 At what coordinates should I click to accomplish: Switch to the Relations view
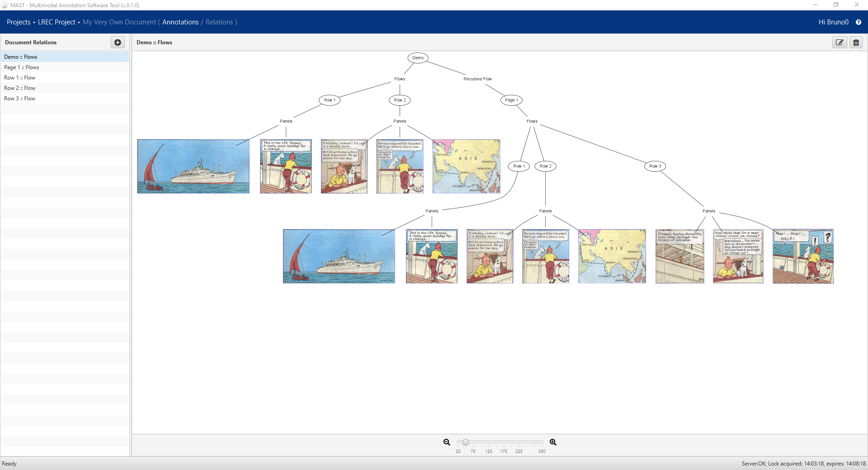[x=219, y=22]
